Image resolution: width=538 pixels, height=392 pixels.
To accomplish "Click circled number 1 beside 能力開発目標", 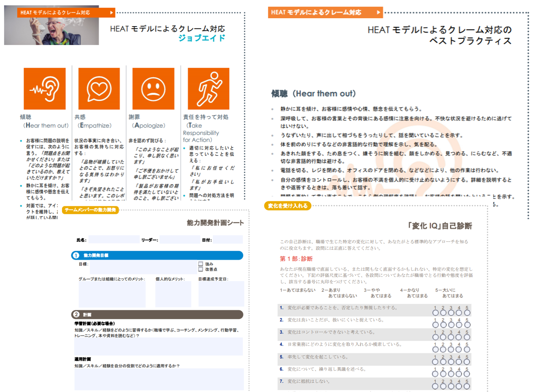I will click(x=76, y=255).
